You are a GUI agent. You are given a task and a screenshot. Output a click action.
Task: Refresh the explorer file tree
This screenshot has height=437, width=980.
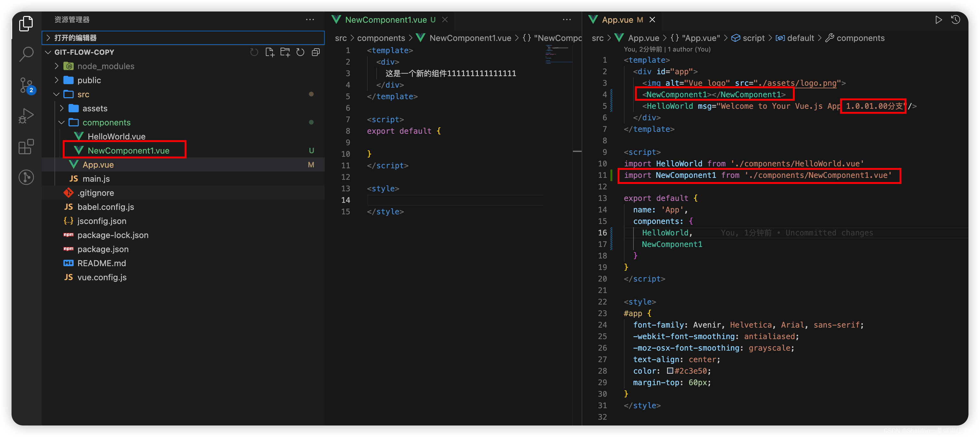(300, 52)
